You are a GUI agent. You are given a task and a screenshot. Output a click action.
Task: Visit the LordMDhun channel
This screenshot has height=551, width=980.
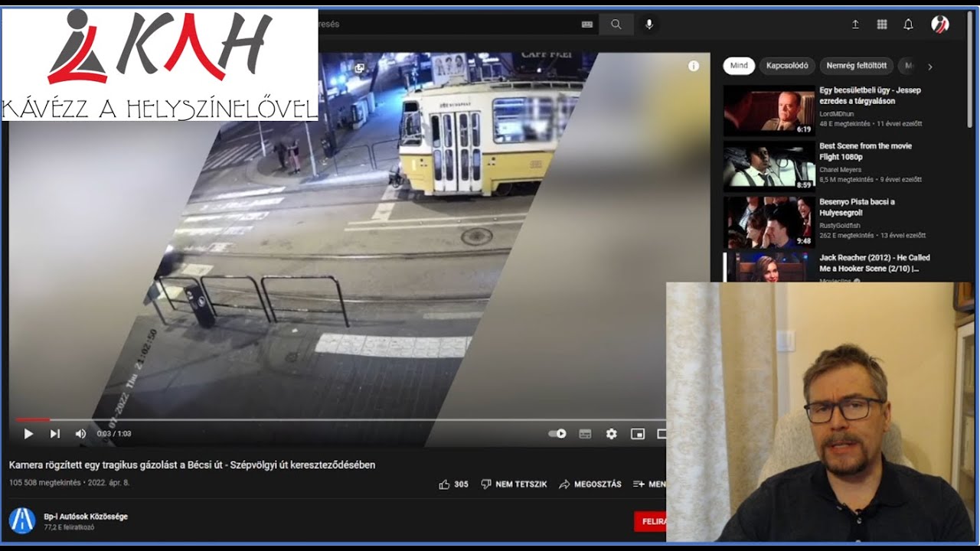pos(836,114)
